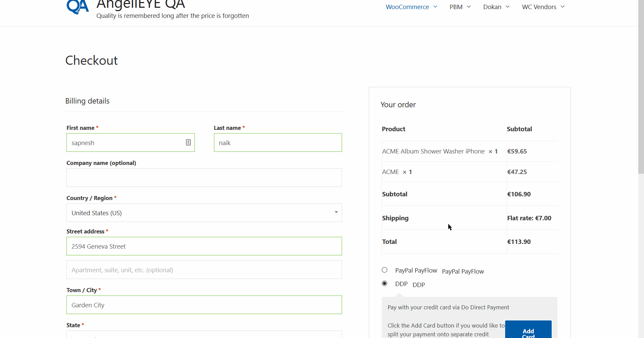Click the €59.65 product price
The image size is (644, 338).
point(517,151)
